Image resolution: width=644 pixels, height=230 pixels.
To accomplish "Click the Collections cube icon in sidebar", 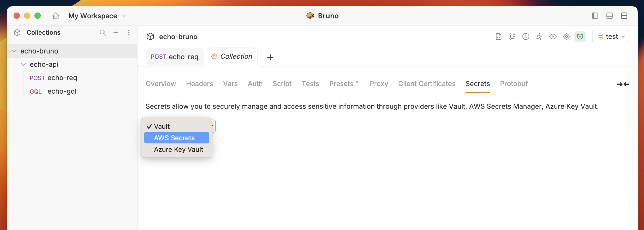I will pos(17,33).
